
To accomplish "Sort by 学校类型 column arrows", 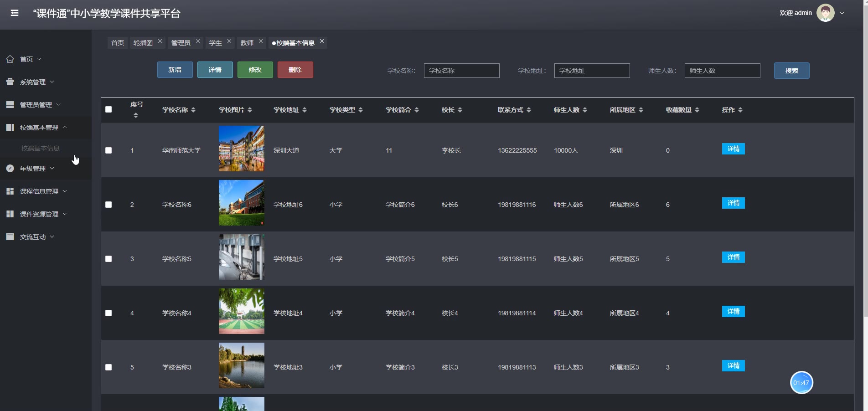I will click(x=361, y=110).
